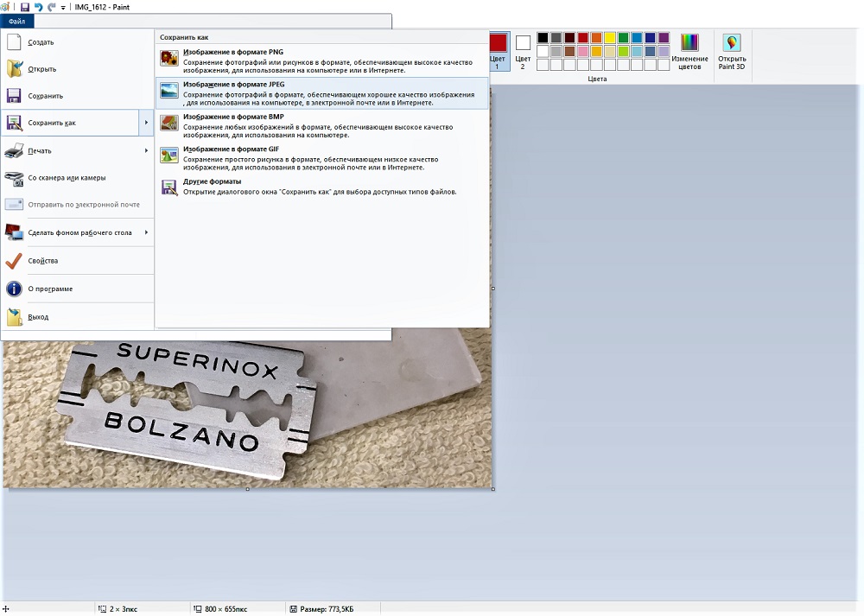This screenshot has height=616, width=864.
Task: Click Отправить по электронной почте
Action: pos(77,205)
